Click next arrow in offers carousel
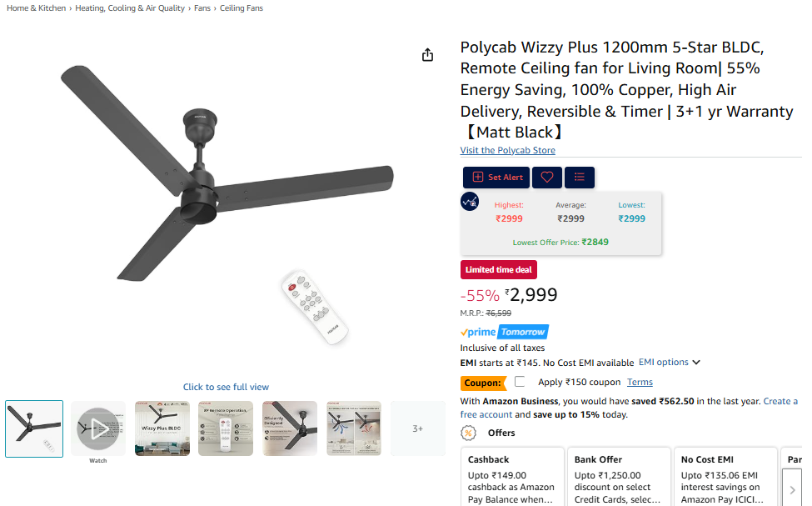This screenshot has height=506, width=812. tap(792, 489)
